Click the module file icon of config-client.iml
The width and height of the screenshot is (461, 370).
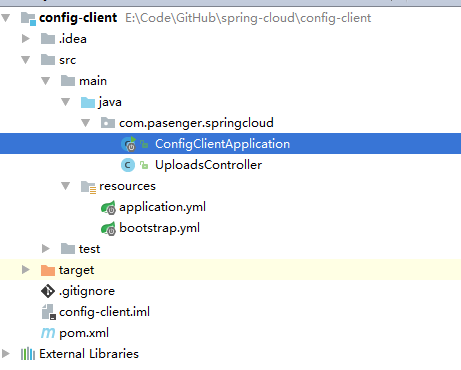click(x=49, y=312)
